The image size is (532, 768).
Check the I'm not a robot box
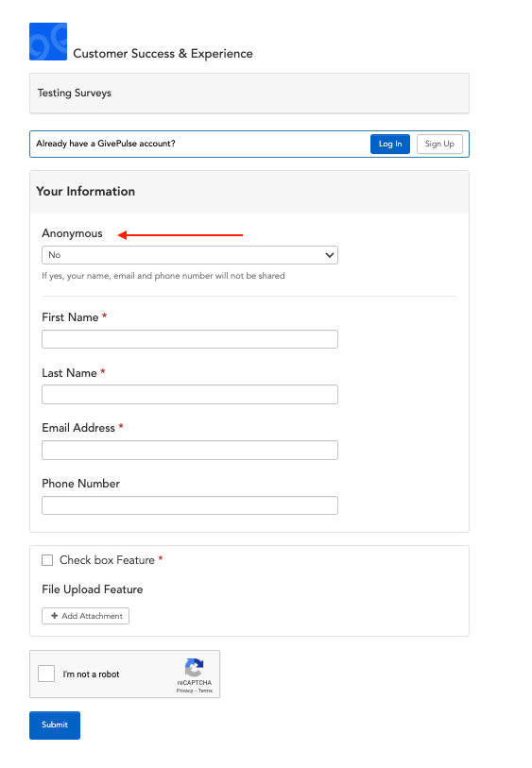pyautogui.click(x=46, y=674)
